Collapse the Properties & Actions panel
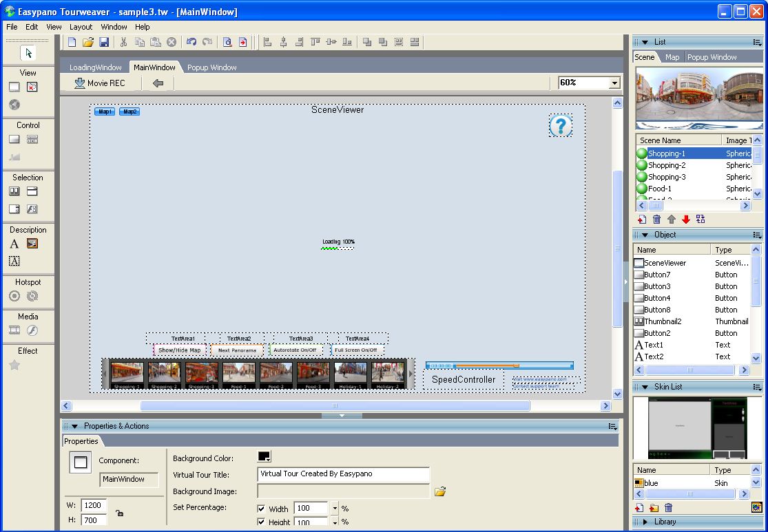Screen dimensions: 768x532 [x=74, y=426]
